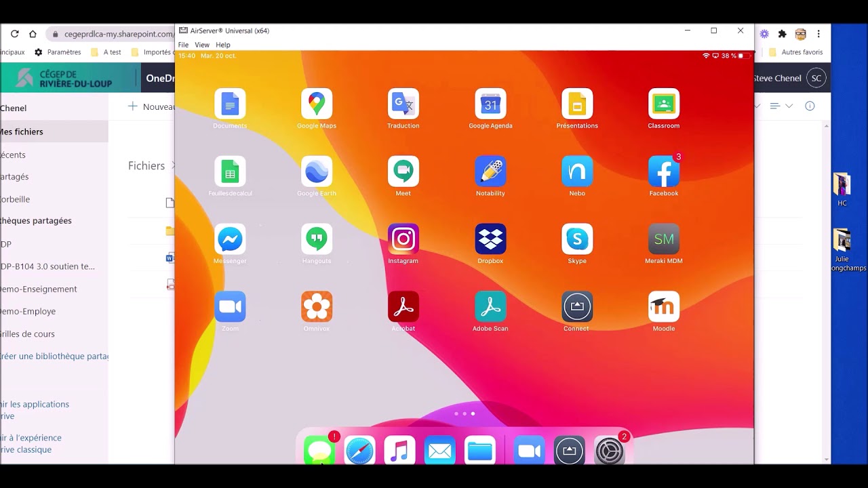The width and height of the screenshot is (868, 488).
Task: Launch the Skype app
Action: point(577,239)
